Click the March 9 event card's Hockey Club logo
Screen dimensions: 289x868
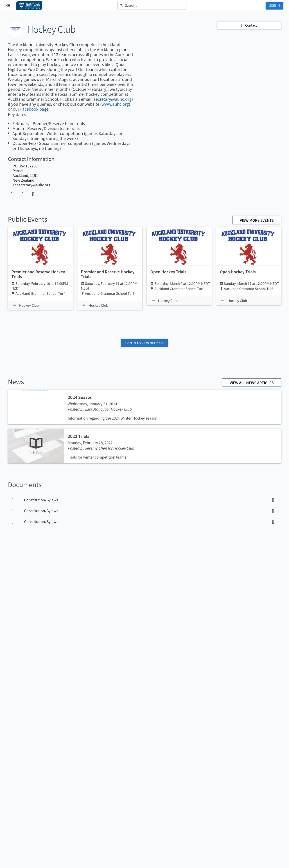pos(153,301)
